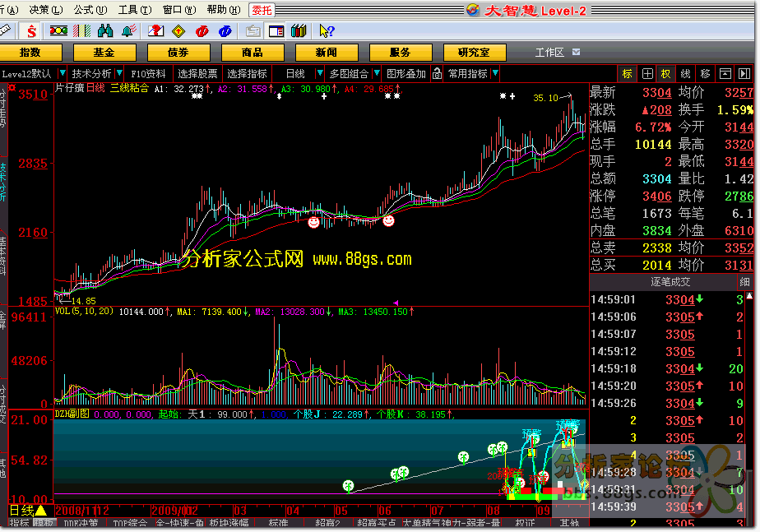Click the hide side panel arrow icon

[x=744, y=74]
